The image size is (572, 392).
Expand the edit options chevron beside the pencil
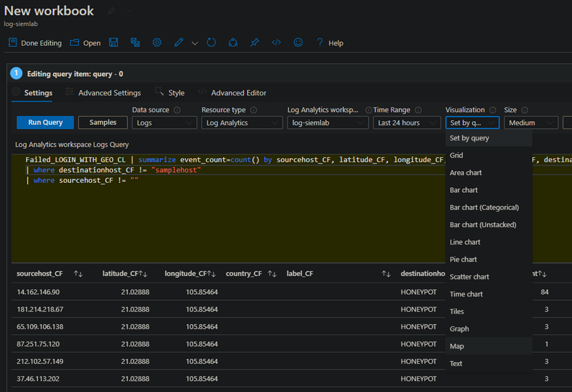pos(194,42)
